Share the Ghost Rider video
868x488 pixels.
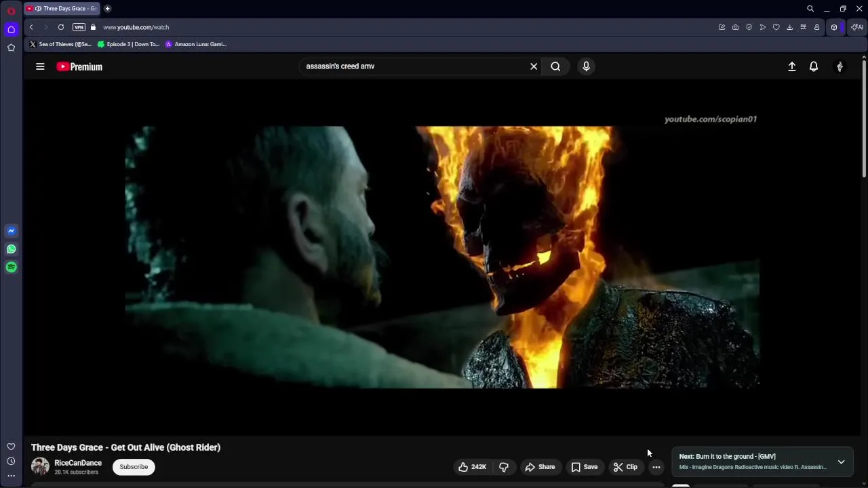point(540,467)
